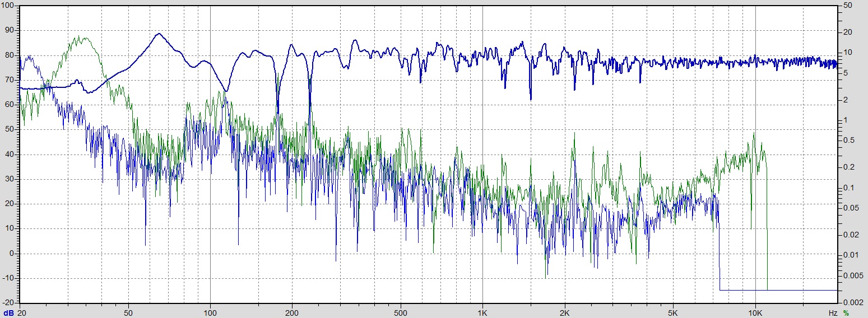The height and width of the screenshot is (318, 868).
Task: Click the 10K frequency axis tick label
Action: (755, 312)
